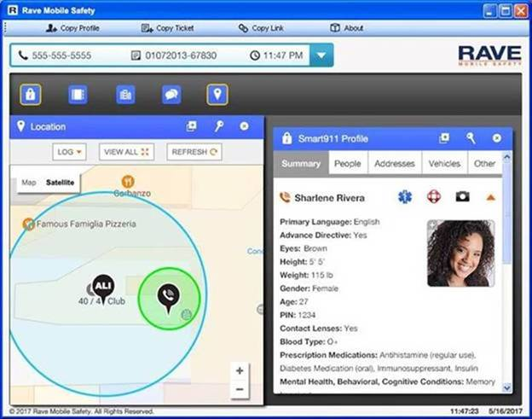
Task: Click the location pin toolbar icon
Action: 218,94
